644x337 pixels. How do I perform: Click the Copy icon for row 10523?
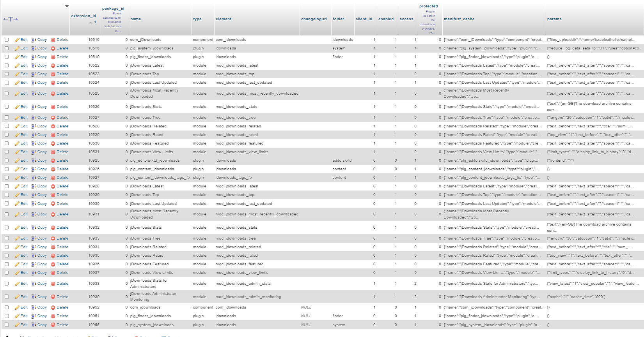point(34,74)
